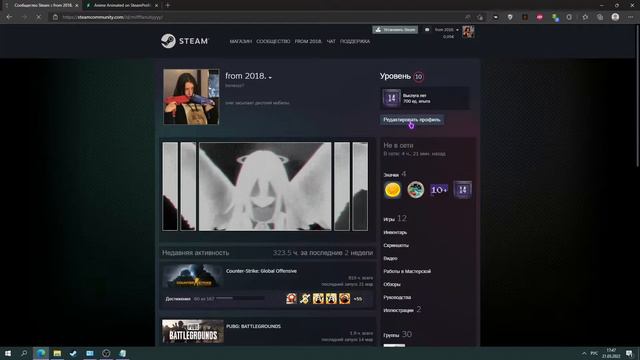Open the Windows notification center
Image resolution: width=640 pixels, height=360 pixels.
[x=629, y=353]
